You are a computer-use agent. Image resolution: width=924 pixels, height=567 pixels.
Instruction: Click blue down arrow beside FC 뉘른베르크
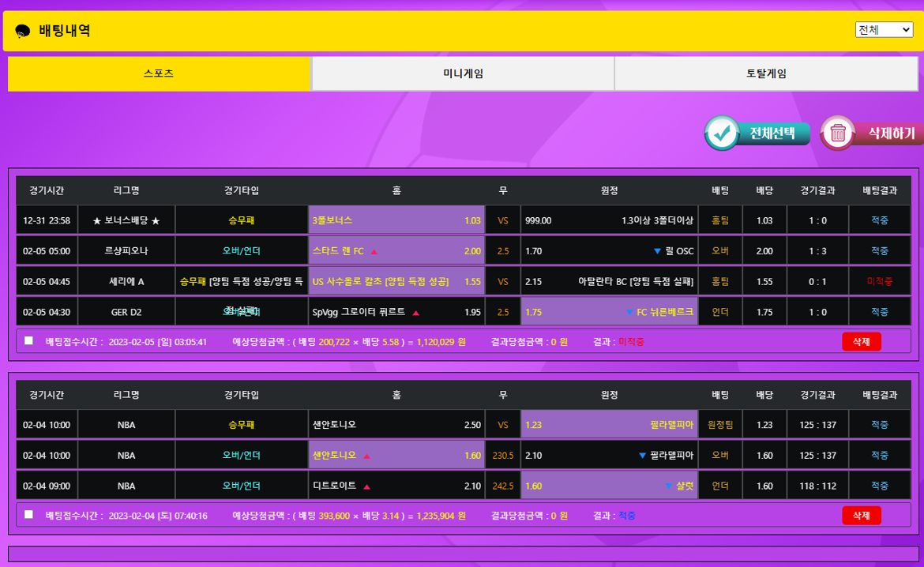point(629,312)
